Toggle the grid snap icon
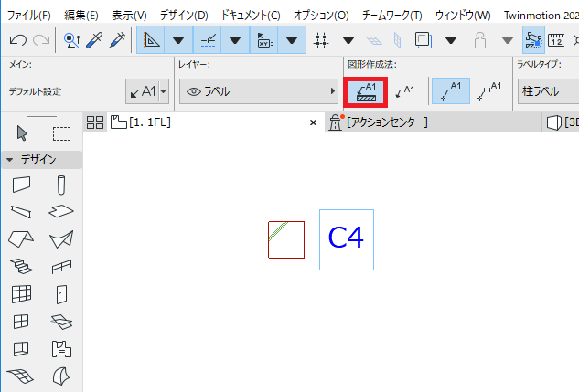The width and height of the screenshot is (579, 392). click(321, 40)
